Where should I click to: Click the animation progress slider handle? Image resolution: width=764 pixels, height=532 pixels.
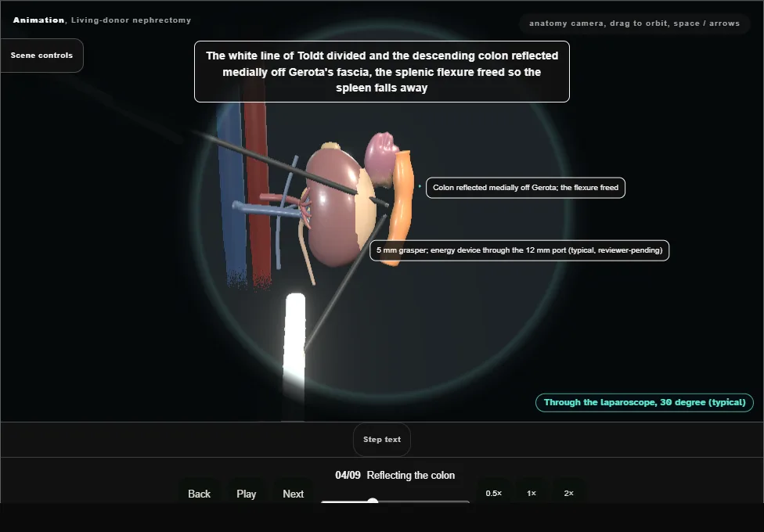(373, 501)
